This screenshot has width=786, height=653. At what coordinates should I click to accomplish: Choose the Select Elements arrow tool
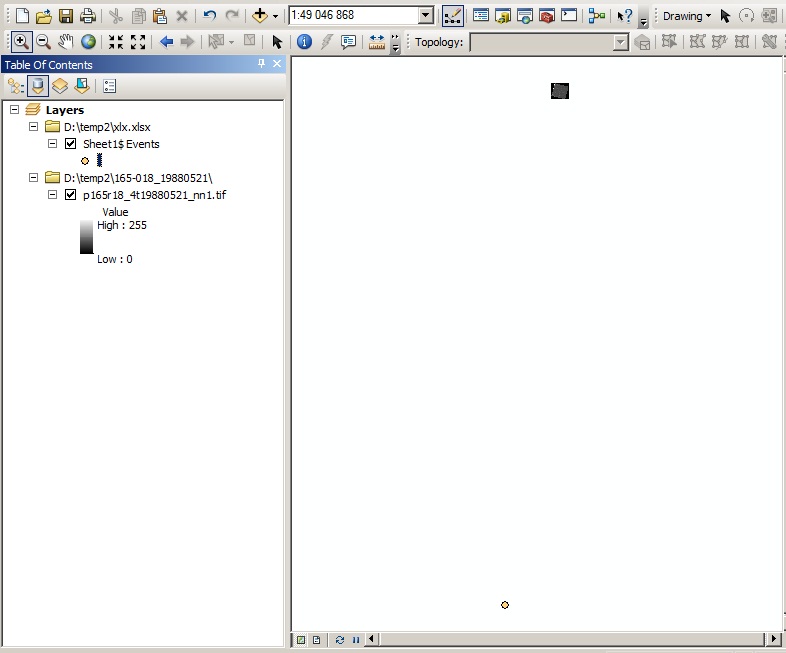pyautogui.click(x=277, y=42)
